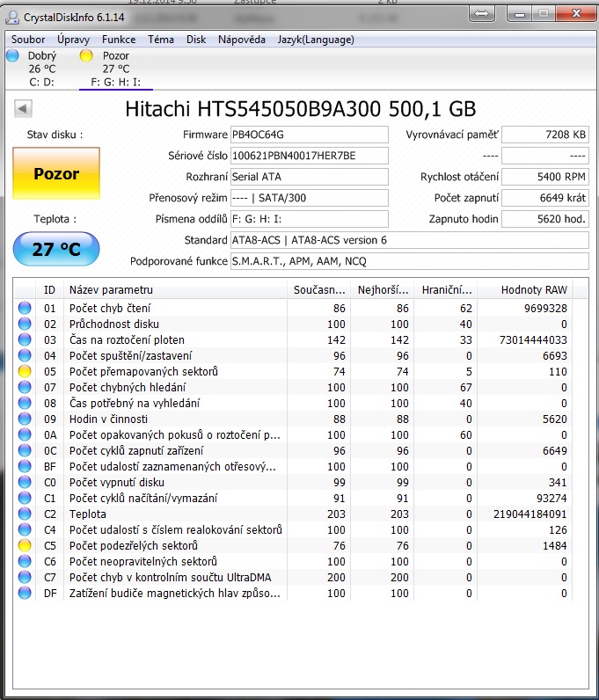Click status orb for Počet neopravitelných sektorů
The width and height of the screenshot is (599, 700).
(x=25, y=561)
